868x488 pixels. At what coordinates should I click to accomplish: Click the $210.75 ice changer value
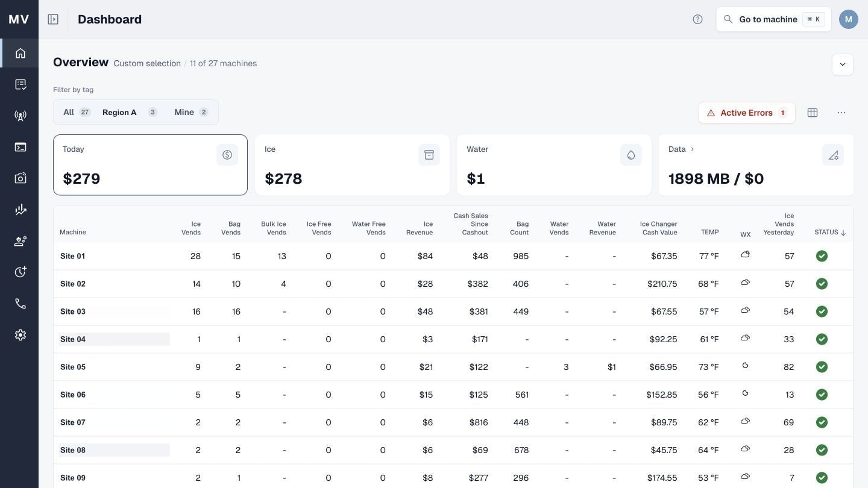[662, 284]
